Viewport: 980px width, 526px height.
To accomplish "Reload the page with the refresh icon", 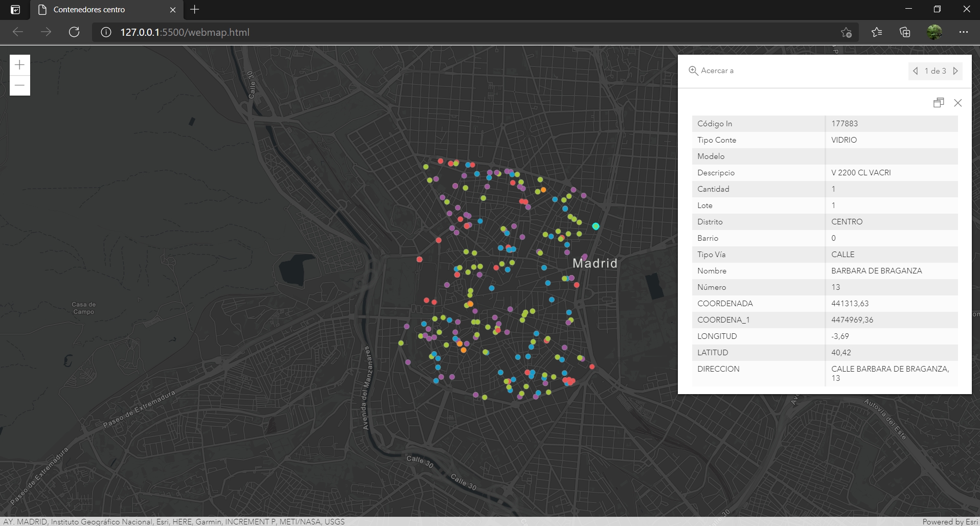I will (x=74, y=32).
